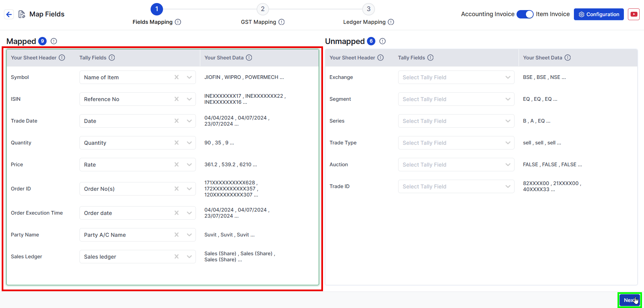Image resolution: width=644 pixels, height=308 pixels.
Task: Expand Sales ledger dropdown chevron
Action: click(189, 257)
